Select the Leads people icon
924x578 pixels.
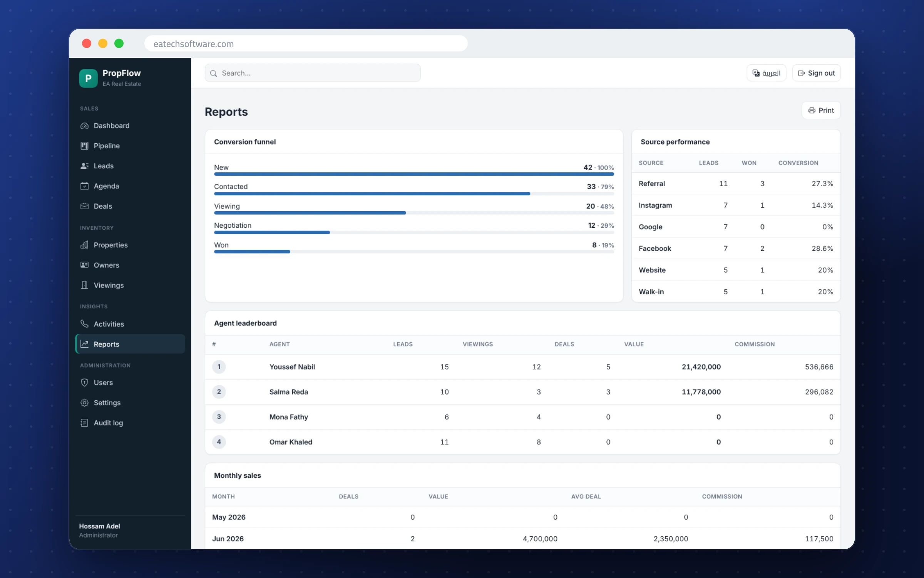click(84, 166)
